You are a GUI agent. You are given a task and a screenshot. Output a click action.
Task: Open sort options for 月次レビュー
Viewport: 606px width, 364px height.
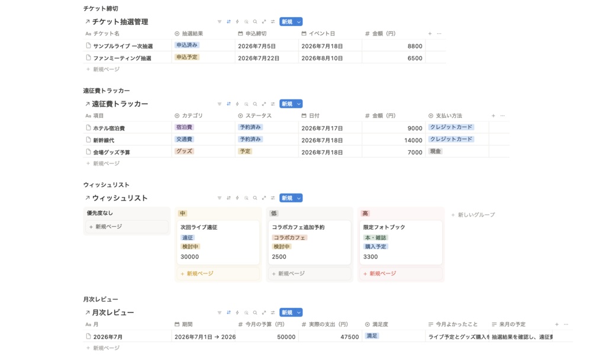pyautogui.click(x=228, y=313)
